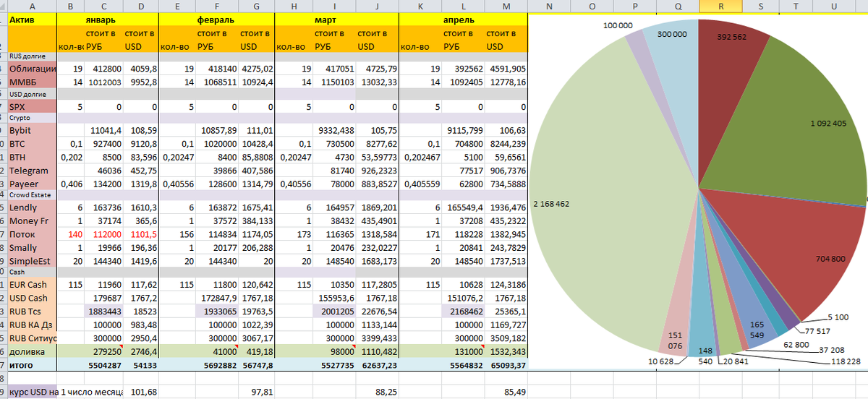Click the 'февраль' month header cell
The width and height of the screenshot is (868, 399).
click(216, 20)
